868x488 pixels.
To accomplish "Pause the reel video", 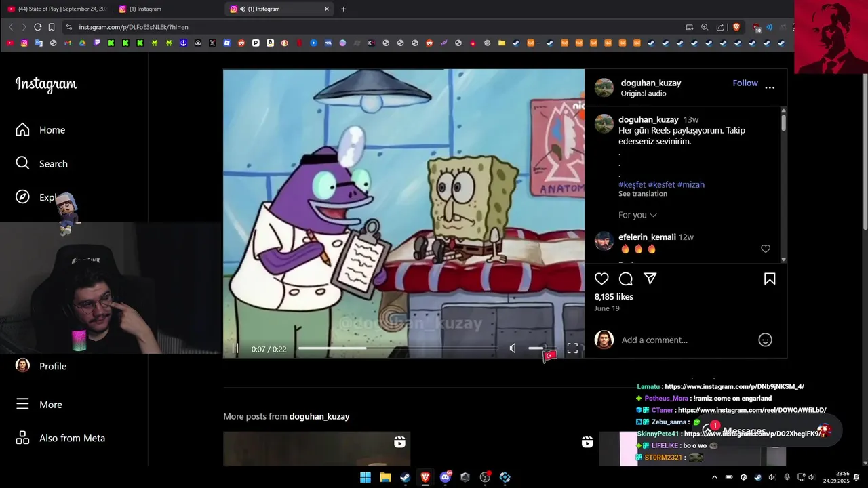I will (x=235, y=348).
